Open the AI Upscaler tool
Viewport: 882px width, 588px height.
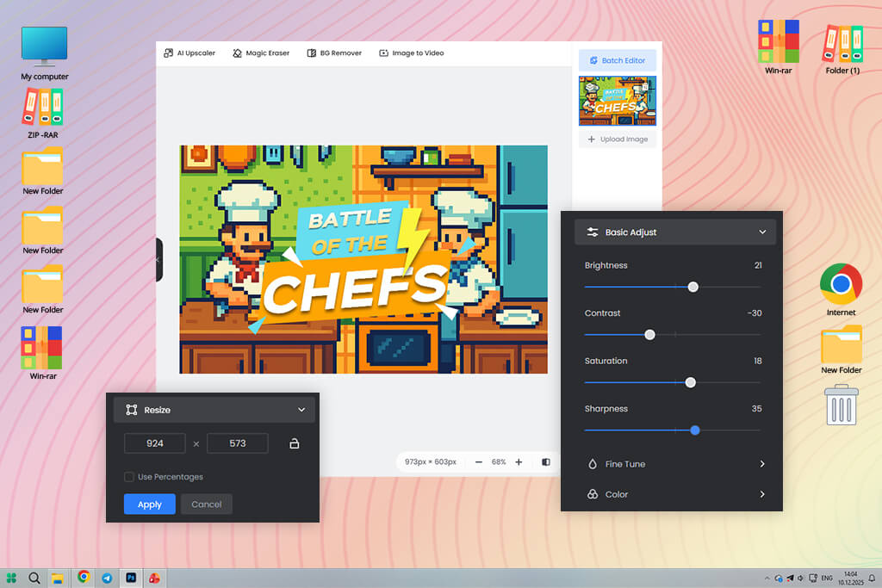click(189, 53)
